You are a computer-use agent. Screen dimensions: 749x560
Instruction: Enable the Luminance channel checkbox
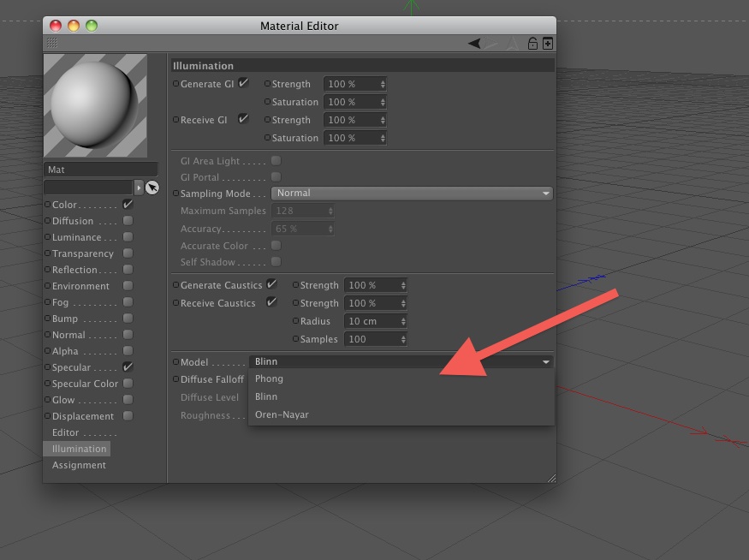128,237
